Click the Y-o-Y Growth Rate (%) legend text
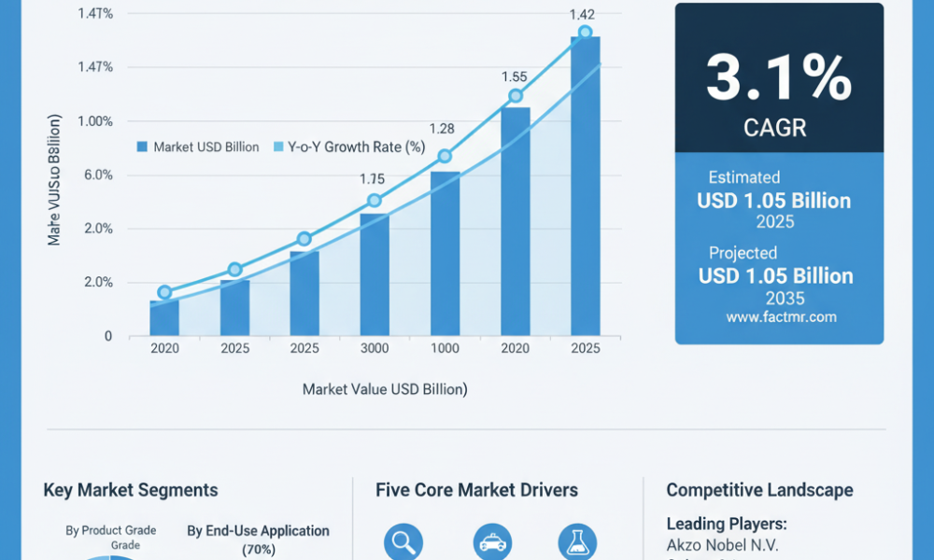This screenshot has width=934, height=560. pyautogui.click(x=356, y=147)
